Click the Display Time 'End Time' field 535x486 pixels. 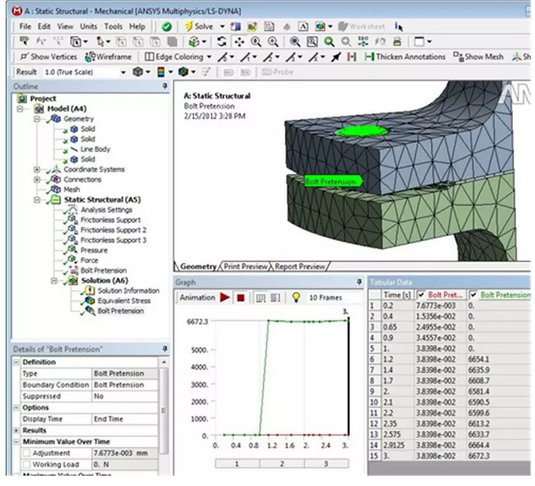click(125, 419)
